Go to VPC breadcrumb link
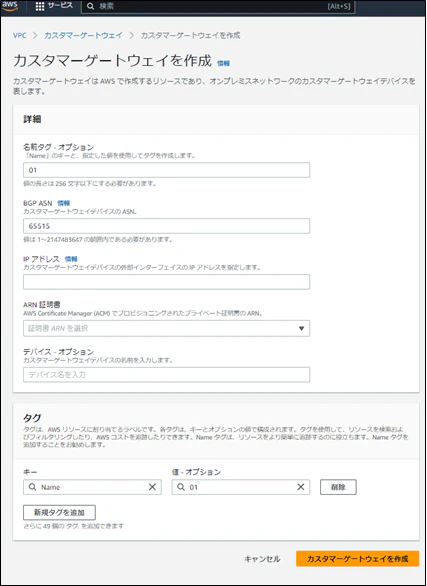Image resolution: width=427 pixels, height=586 pixels. (x=19, y=36)
